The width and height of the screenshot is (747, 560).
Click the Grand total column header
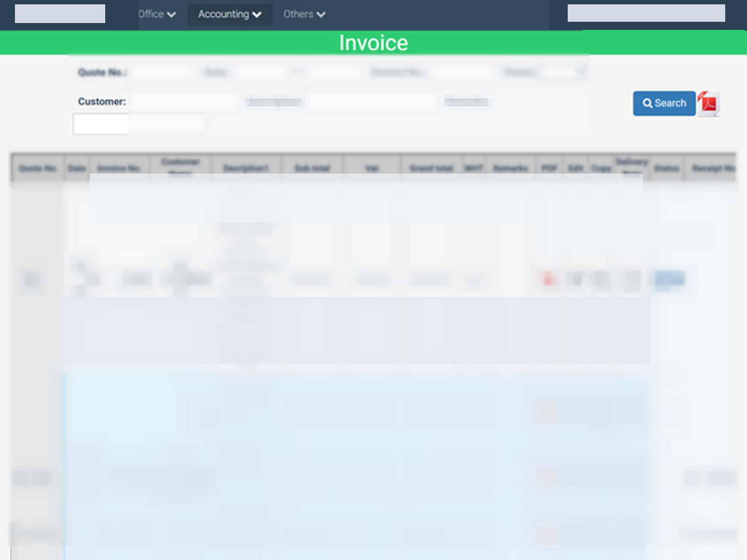[431, 168]
